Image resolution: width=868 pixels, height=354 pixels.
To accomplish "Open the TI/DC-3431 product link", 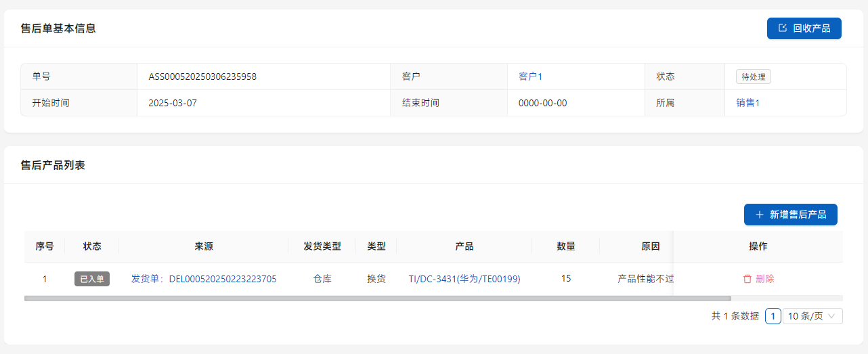I will 464,279.
